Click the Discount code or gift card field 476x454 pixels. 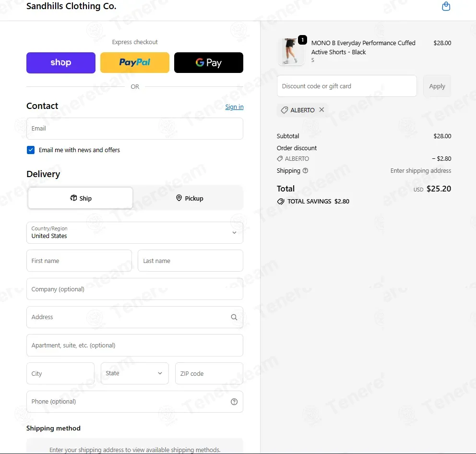346,86
